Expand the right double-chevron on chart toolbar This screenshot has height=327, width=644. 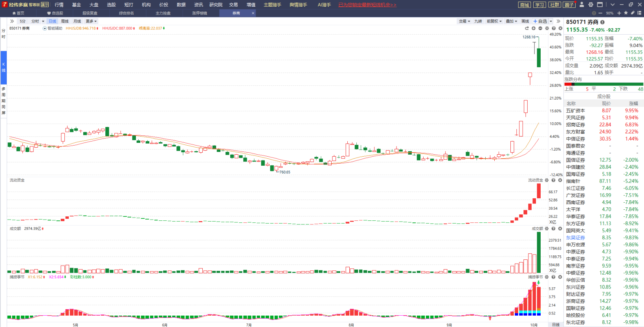pyautogui.click(x=558, y=21)
